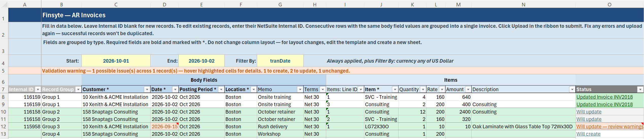Open the Quantity column filter dropdown
The height and width of the screenshot is (139, 644).
[x=423, y=89]
